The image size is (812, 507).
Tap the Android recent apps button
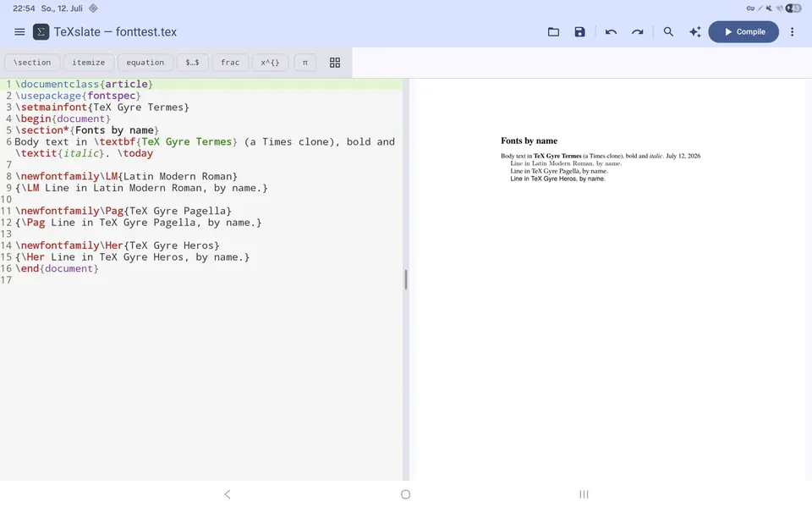pos(584,494)
